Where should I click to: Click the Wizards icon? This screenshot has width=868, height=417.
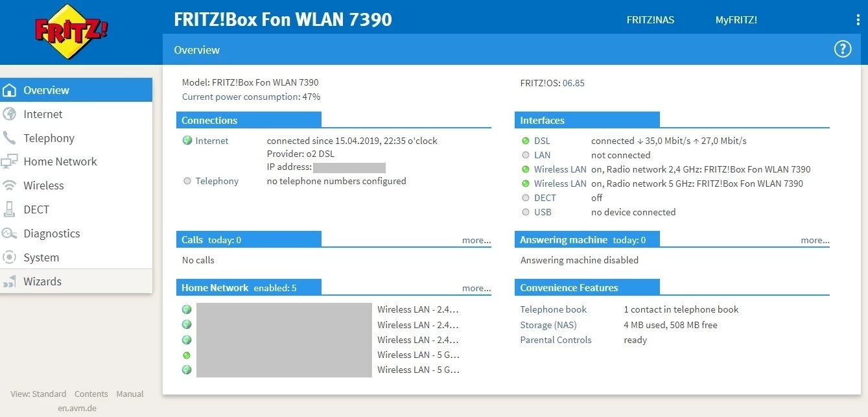(x=10, y=281)
